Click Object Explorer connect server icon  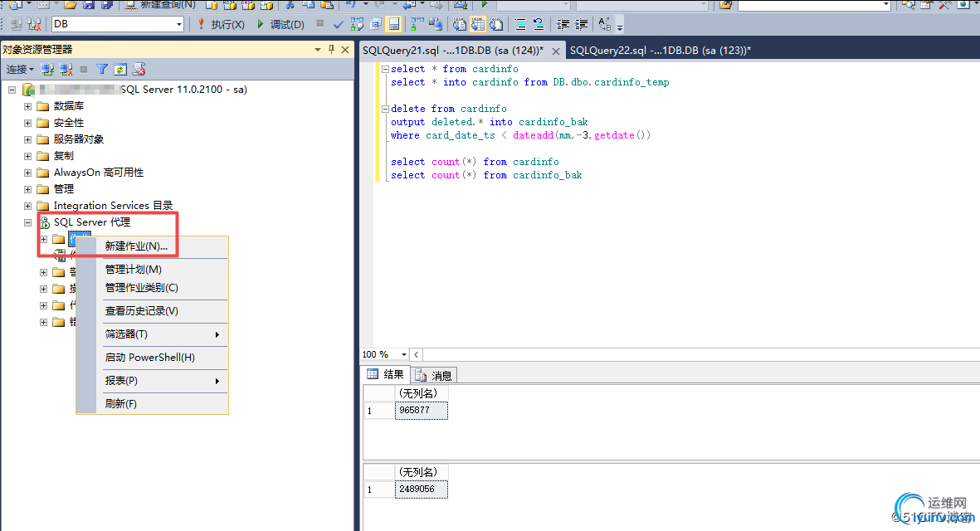point(46,70)
